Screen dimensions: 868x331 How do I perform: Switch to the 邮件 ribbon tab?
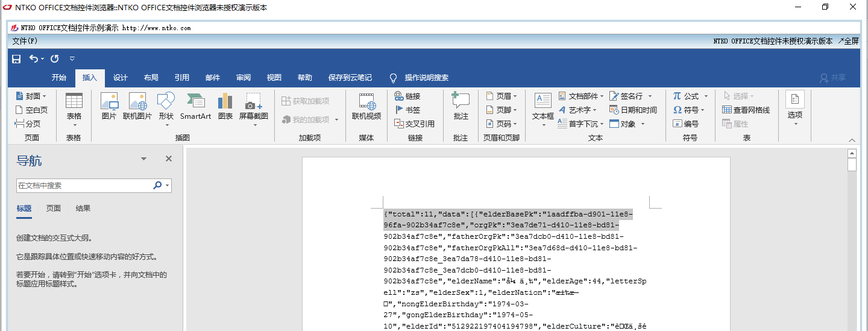[x=213, y=78]
